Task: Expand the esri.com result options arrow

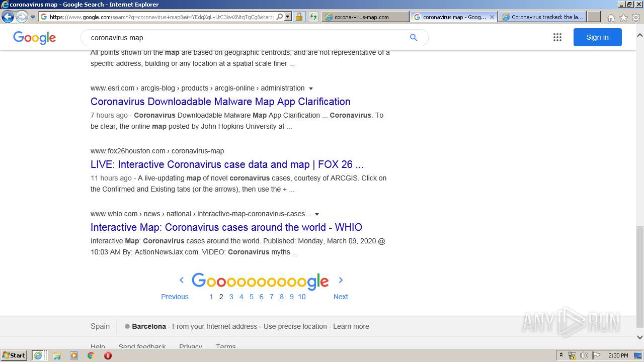Action: click(311, 88)
